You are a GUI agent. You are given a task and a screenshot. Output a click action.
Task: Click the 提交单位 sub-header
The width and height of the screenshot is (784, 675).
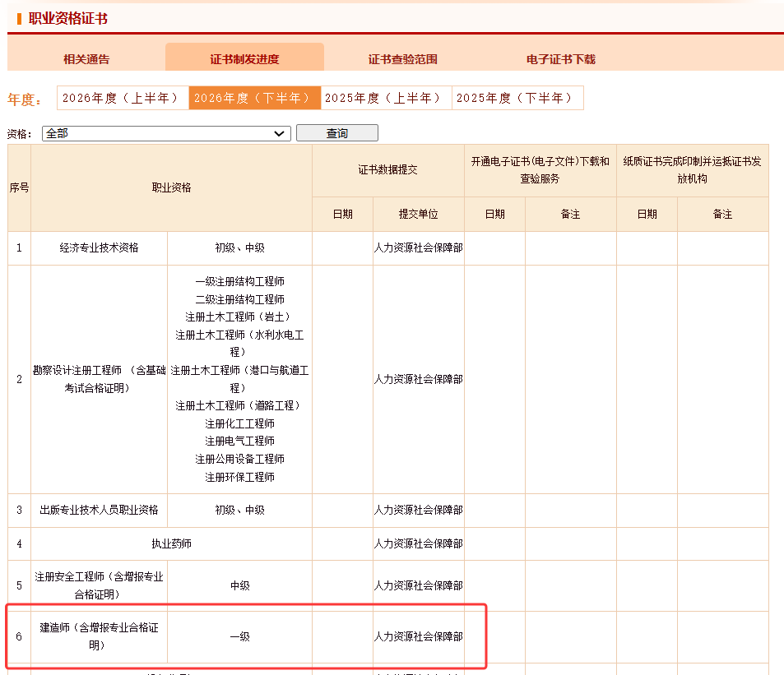pyautogui.click(x=419, y=215)
